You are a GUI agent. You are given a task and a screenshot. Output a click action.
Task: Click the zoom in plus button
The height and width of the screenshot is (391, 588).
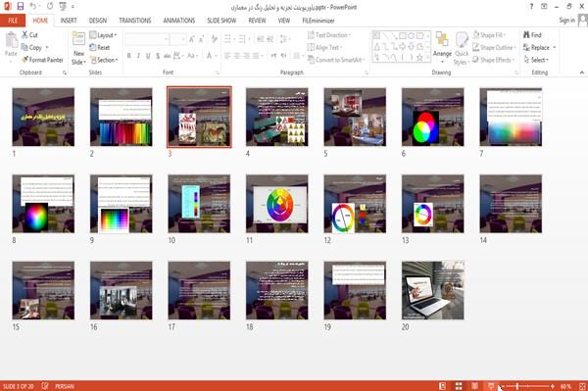pos(553,386)
